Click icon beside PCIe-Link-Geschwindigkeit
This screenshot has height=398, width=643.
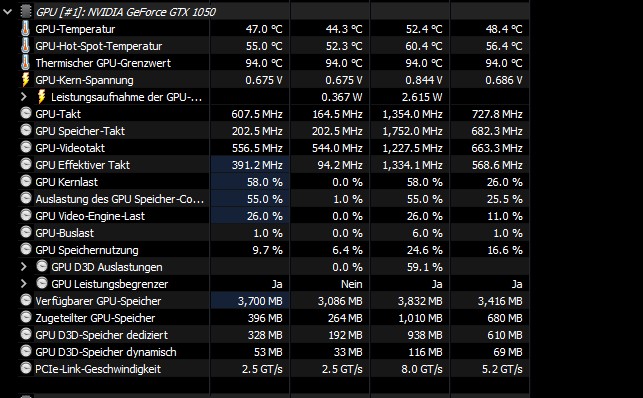(26, 368)
